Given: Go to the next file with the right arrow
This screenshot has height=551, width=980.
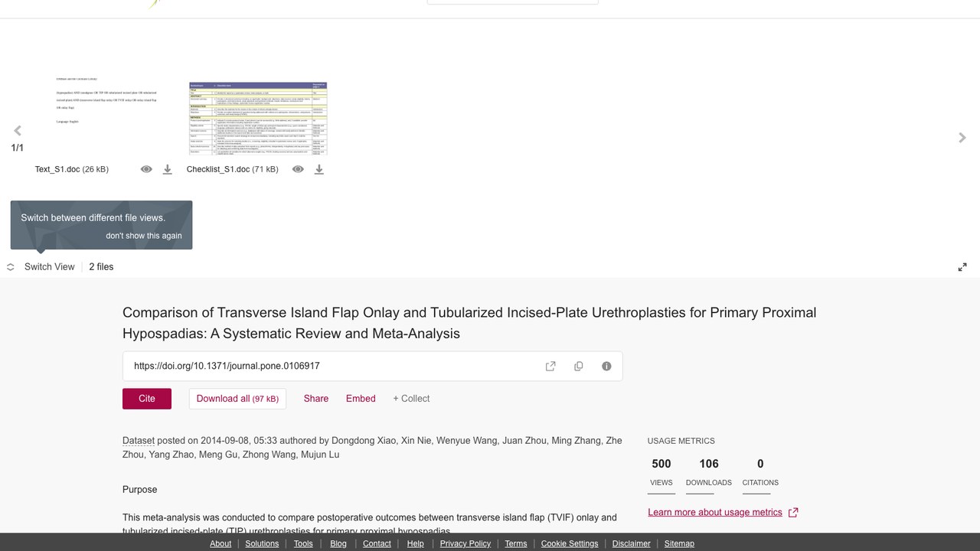Looking at the screenshot, I should (962, 138).
